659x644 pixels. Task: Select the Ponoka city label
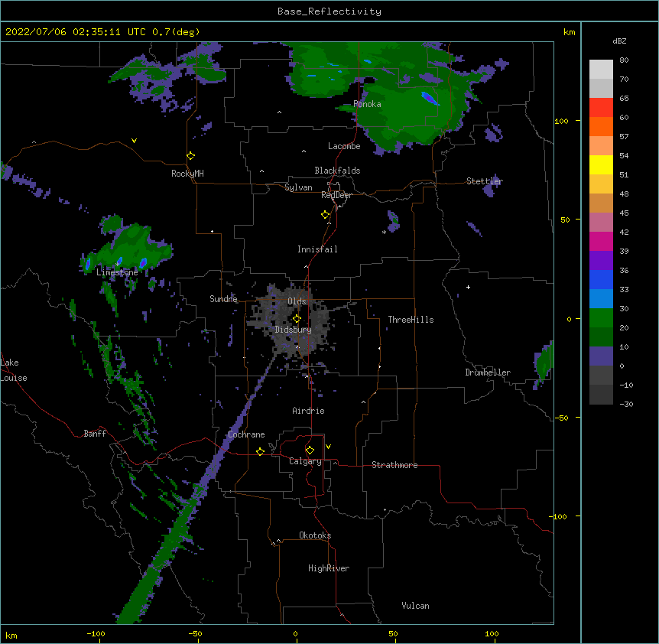pyautogui.click(x=367, y=104)
